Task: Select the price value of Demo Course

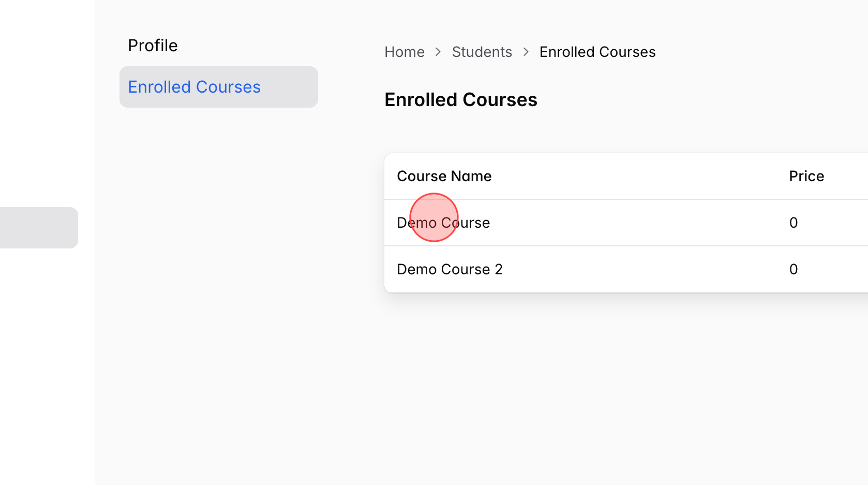Action: click(794, 223)
